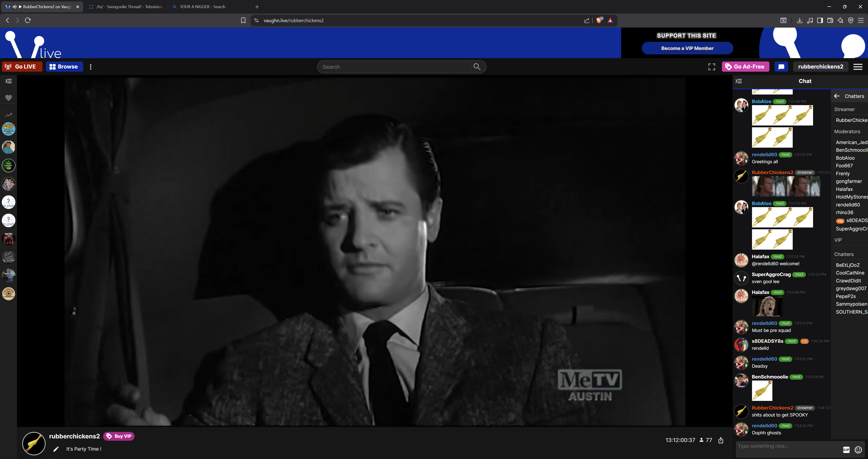Click the Go LIVE button
868x459 pixels.
point(22,67)
